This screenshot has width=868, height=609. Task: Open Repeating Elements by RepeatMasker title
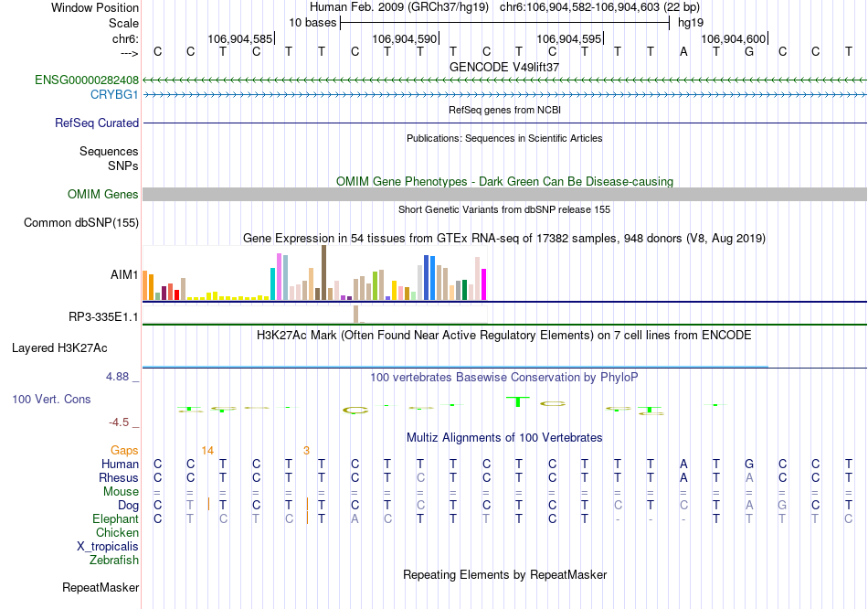click(x=504, y=574)
